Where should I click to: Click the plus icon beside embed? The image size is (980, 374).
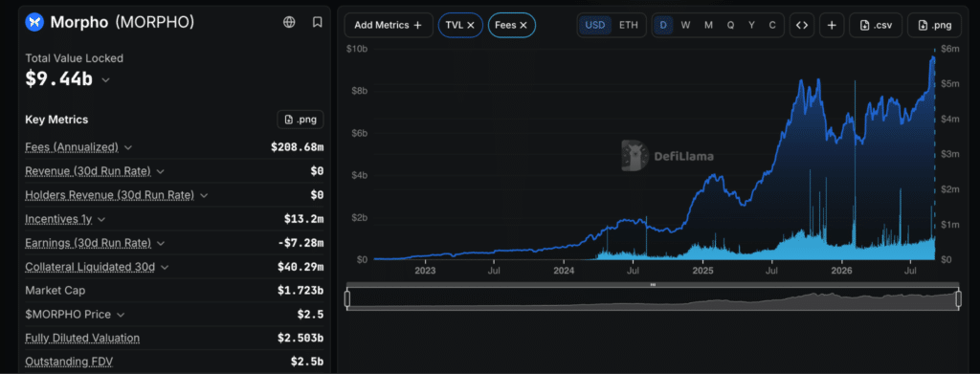pos(832,25)
